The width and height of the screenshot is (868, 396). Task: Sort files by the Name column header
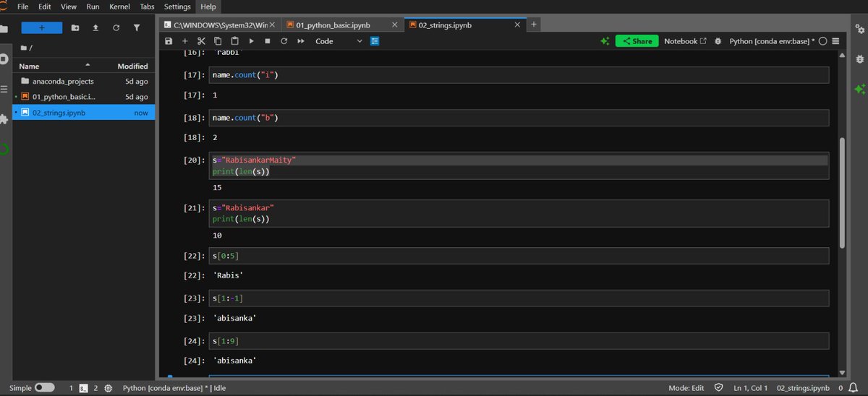(x=56, y=66)
